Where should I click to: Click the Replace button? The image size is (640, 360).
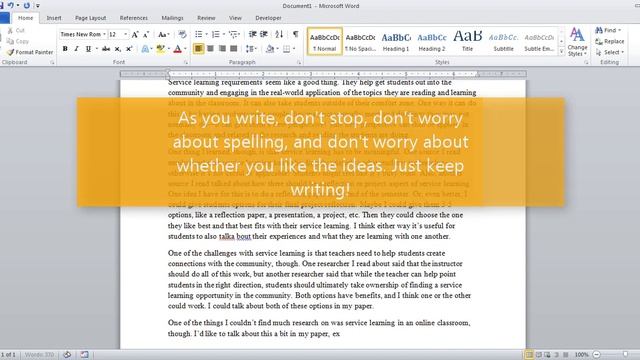610,41
